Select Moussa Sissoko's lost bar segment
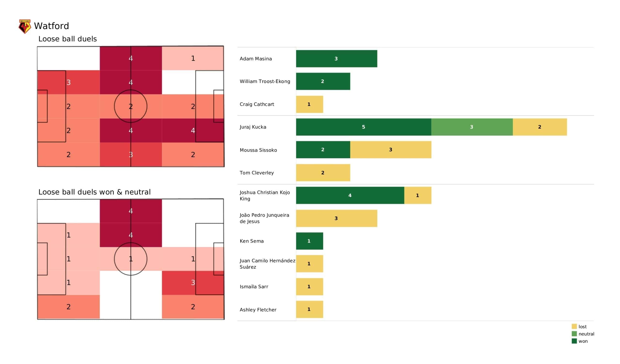 point(390,150)
